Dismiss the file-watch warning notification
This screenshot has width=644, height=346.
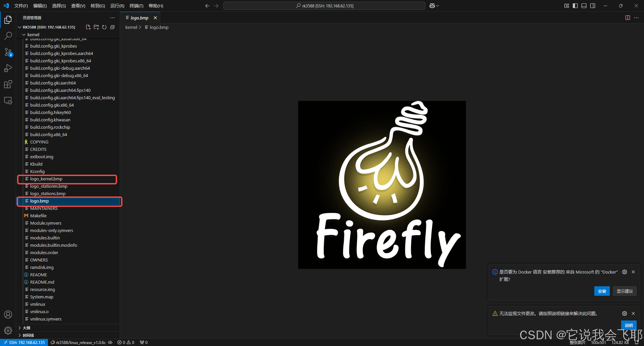coord(633,313)
